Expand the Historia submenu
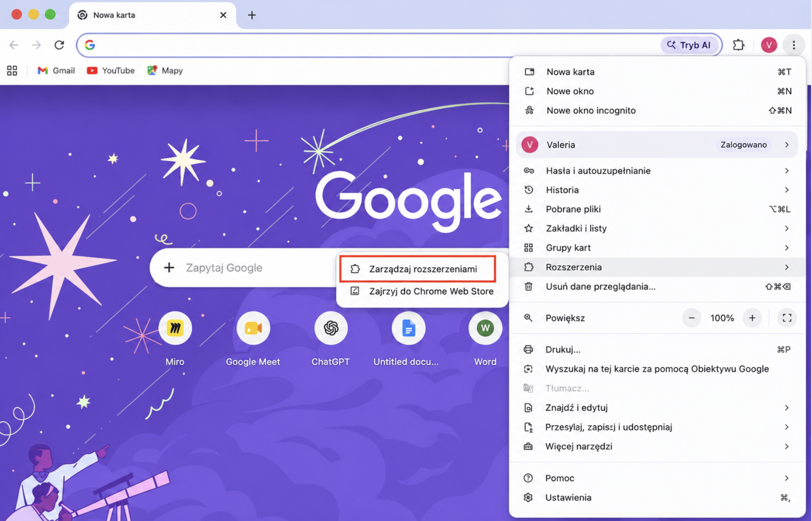Image resolution: width=812 pixels, height=521 pixels. coord(657,190)
